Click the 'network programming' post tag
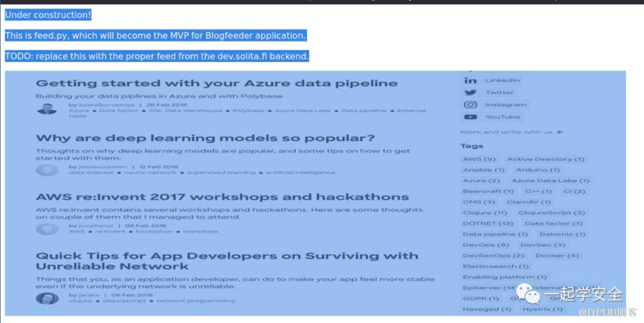 (195, 301)
